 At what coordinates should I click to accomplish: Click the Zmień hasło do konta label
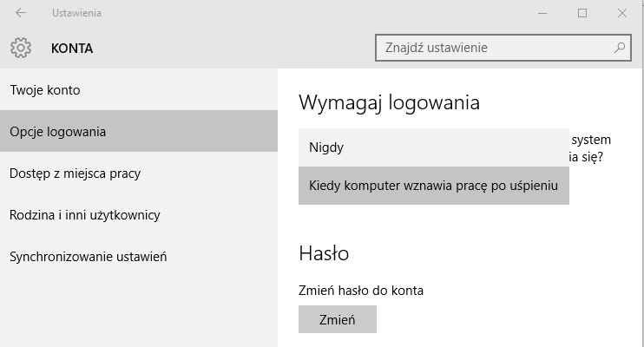click(x=360, y=291)
